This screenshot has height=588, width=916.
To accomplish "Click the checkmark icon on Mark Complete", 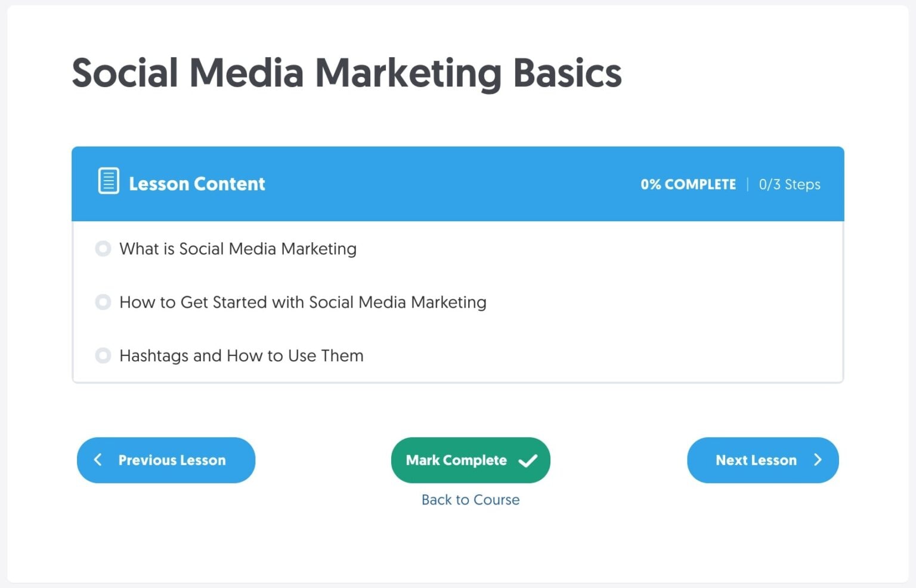I will tap(527, 460).
